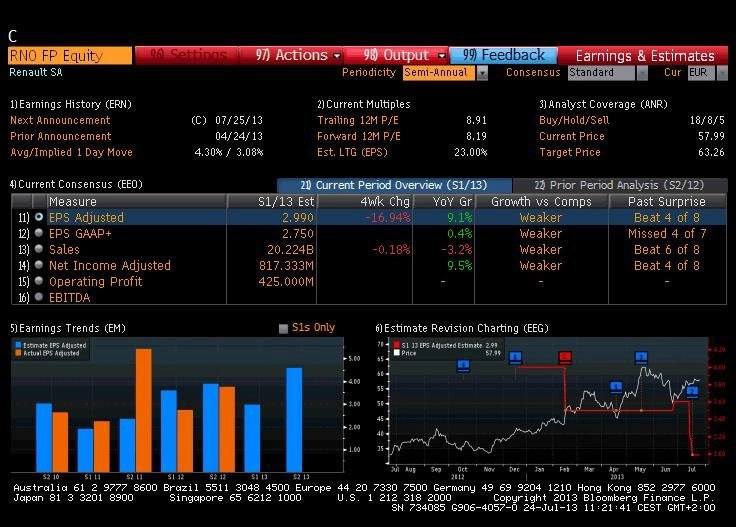The width and height of the screenshot is (736, 527).
Task: Click the Est. LTG (EPS) value 23.00%
Action: pyautogui.click(x=470, y=152)
